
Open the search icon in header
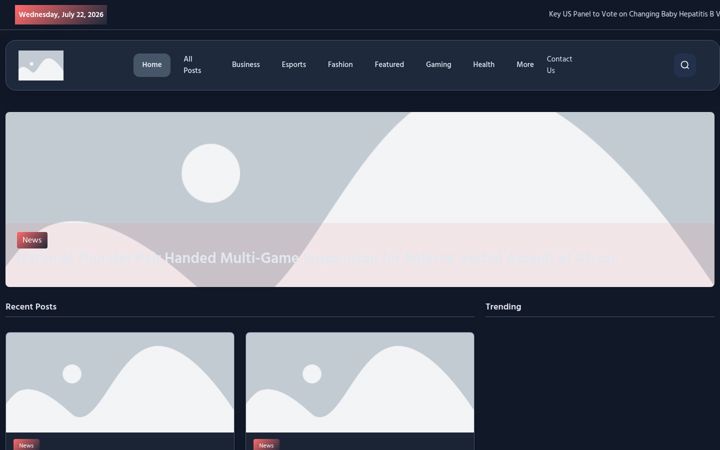[685, 65]
